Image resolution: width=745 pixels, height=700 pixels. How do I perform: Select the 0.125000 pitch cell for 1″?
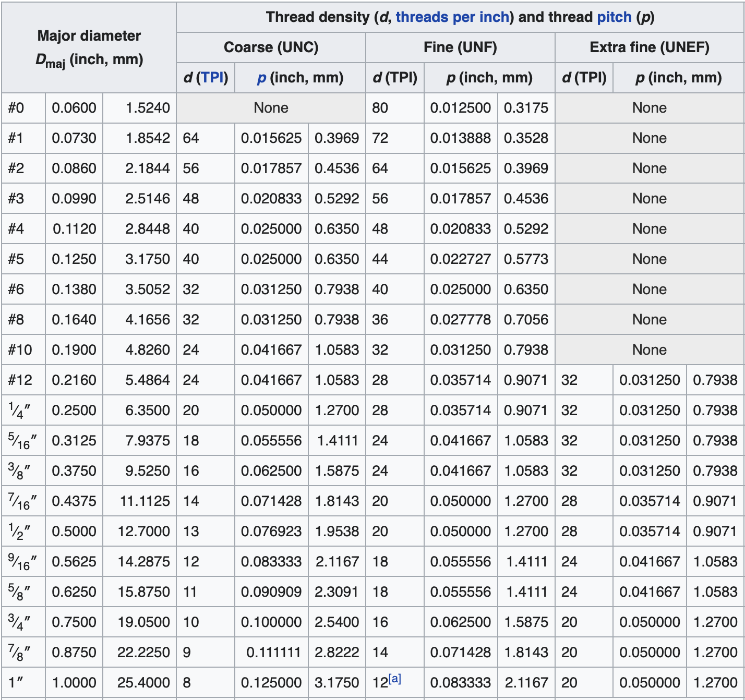(271, 682)
